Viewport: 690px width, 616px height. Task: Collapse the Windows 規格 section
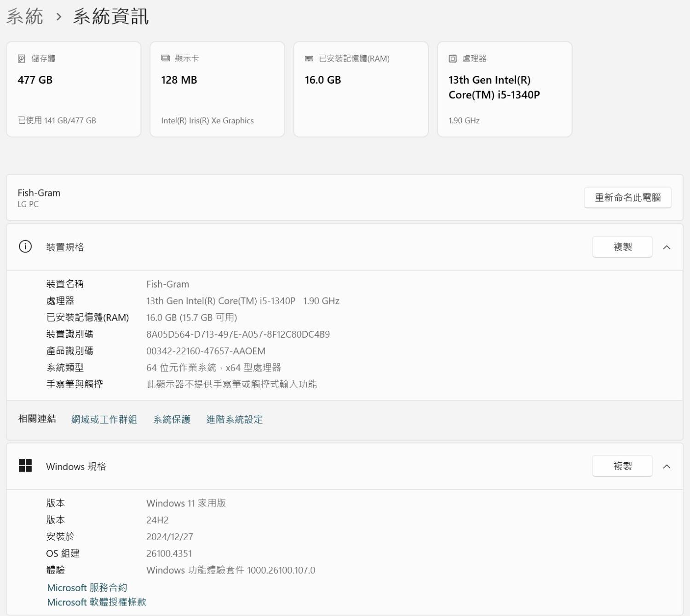point(667,466)
